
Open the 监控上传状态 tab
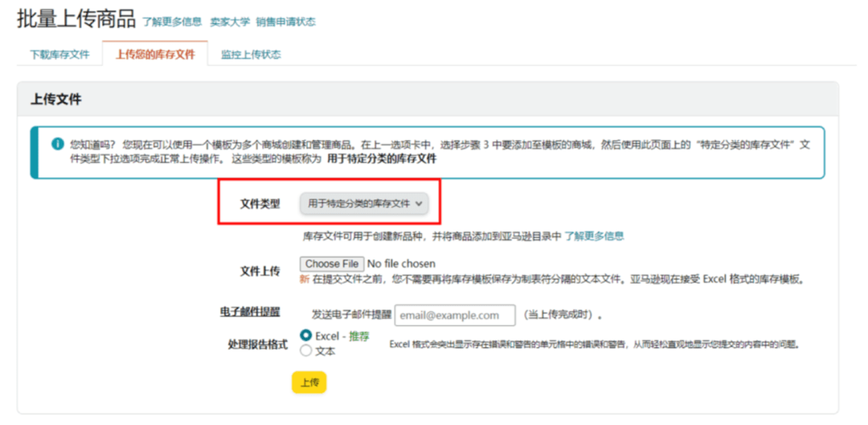click(251, 55)
